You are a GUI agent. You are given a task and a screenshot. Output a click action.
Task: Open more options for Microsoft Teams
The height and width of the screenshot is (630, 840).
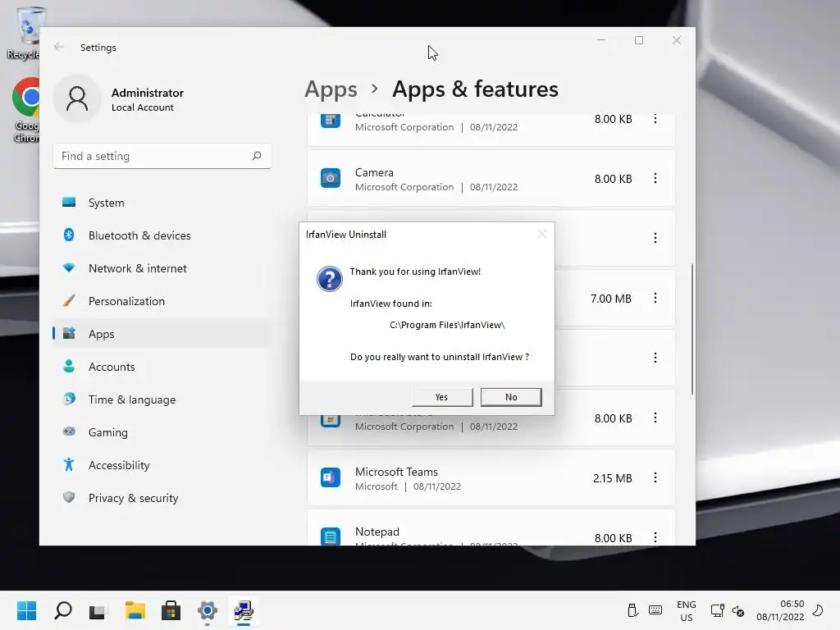(655, 478)
